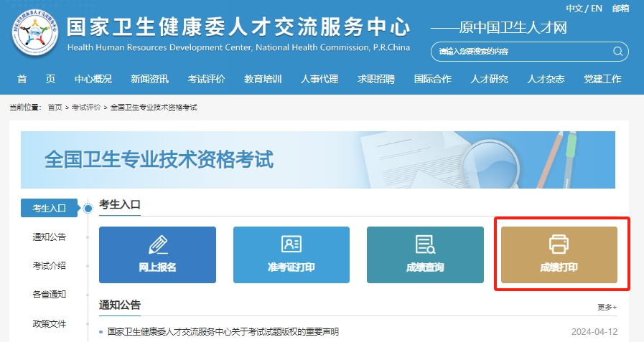This screenshot has height=342, width=644.
Task: Select 考试评价 in the top menu
Action: click(207, 79)
